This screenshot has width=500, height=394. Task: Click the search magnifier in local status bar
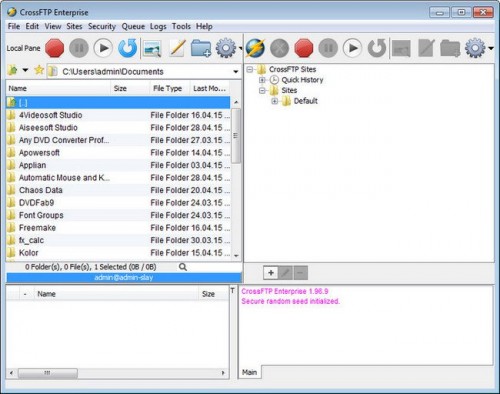click(x=183, y=267)
